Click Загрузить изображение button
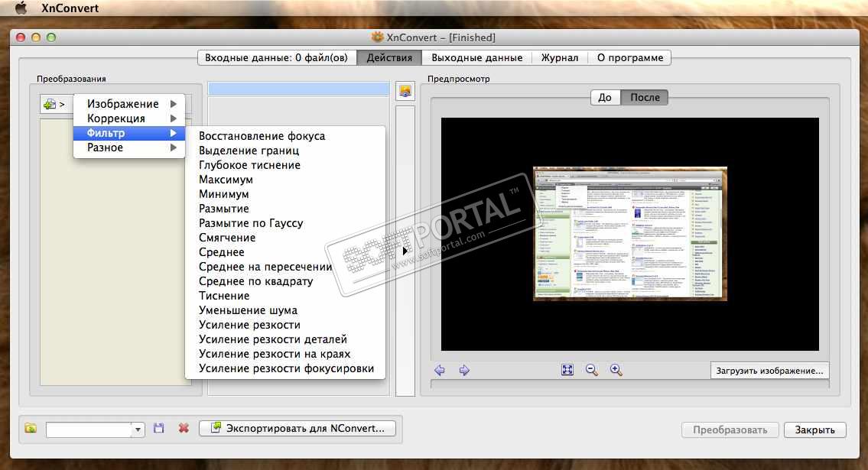Image resolution: width=868 pixels, height=470 pixels. tap(769, 371)
